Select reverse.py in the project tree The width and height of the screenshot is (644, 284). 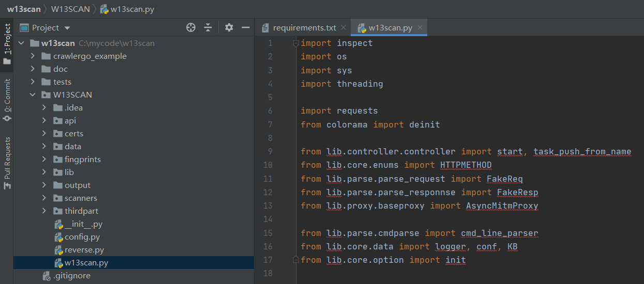[84, 250]
